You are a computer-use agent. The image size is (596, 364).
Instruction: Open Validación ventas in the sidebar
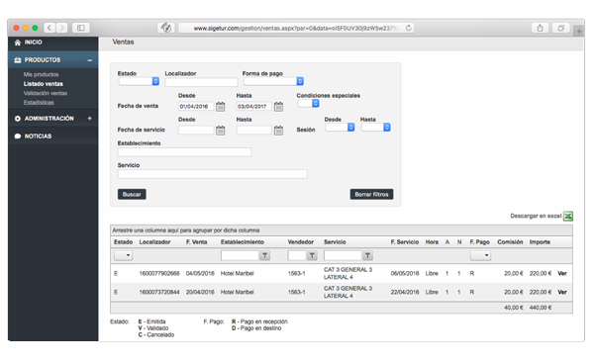[x=46, y=93]
